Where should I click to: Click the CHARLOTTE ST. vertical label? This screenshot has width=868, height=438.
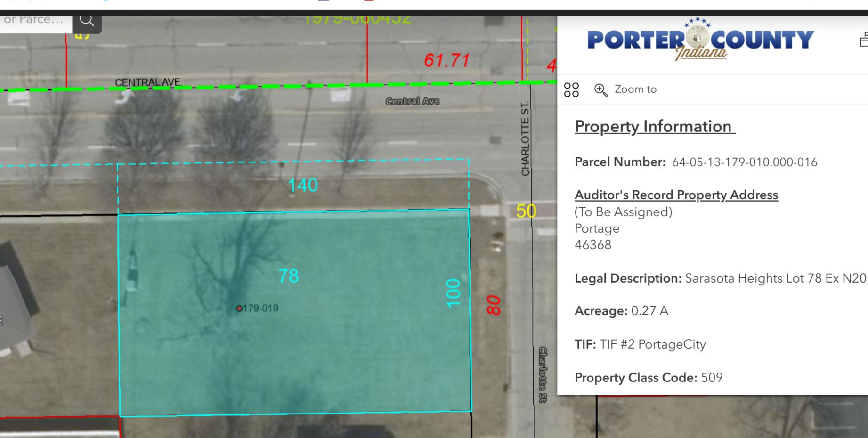(526, 138)
